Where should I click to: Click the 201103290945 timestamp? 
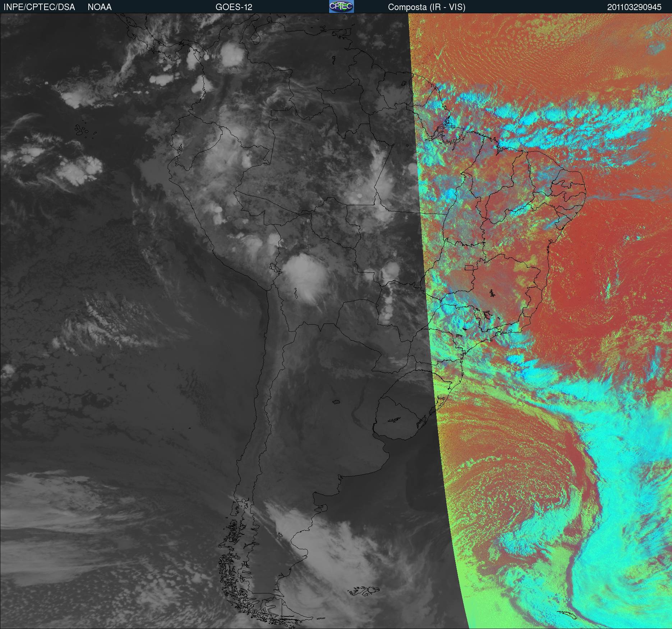[634, 7]
